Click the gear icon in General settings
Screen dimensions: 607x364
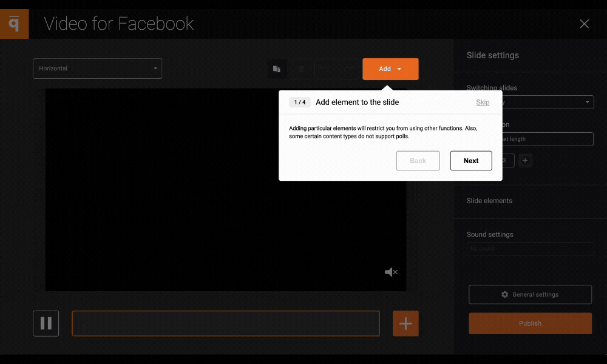(504, 294)
